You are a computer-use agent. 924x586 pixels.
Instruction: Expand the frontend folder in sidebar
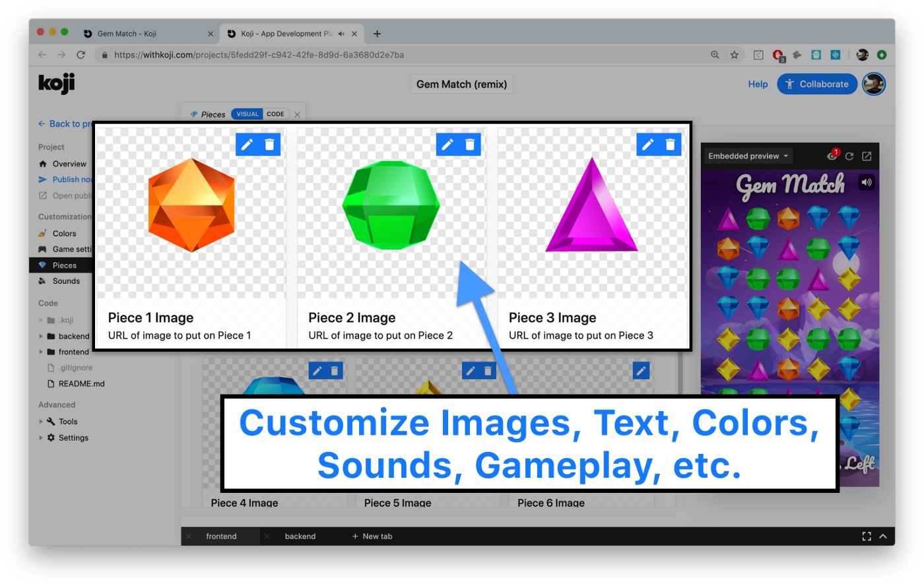(x=41, y=352)
